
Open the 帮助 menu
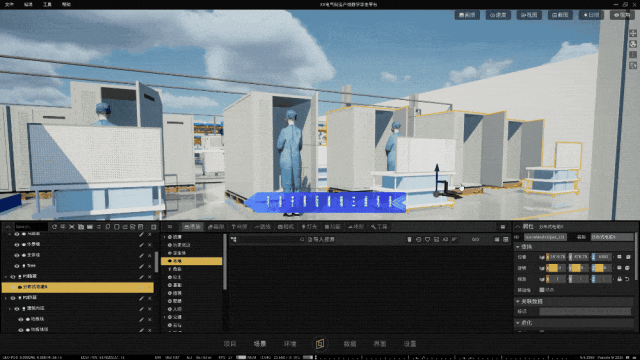pyautogui.click(x=66, y=4)
